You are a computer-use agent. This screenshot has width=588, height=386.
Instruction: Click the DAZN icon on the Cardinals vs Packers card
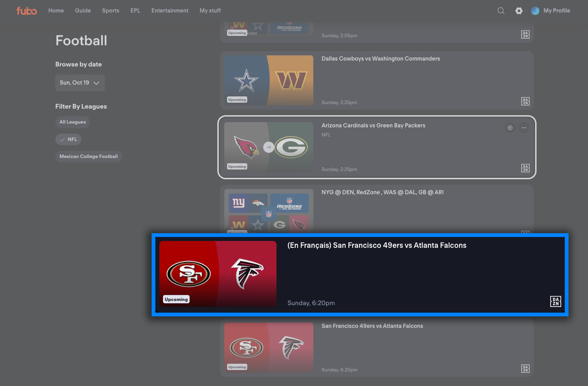[525, 168]
